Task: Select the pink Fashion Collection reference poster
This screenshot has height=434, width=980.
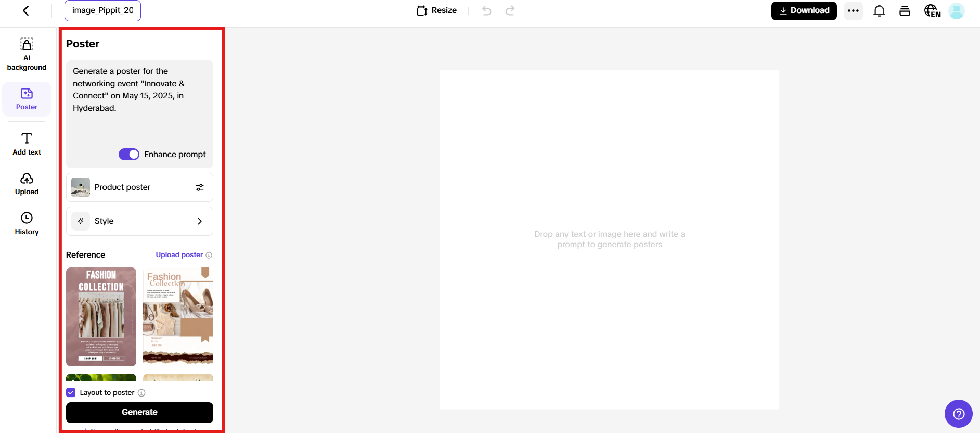Action: pos(101,317)
